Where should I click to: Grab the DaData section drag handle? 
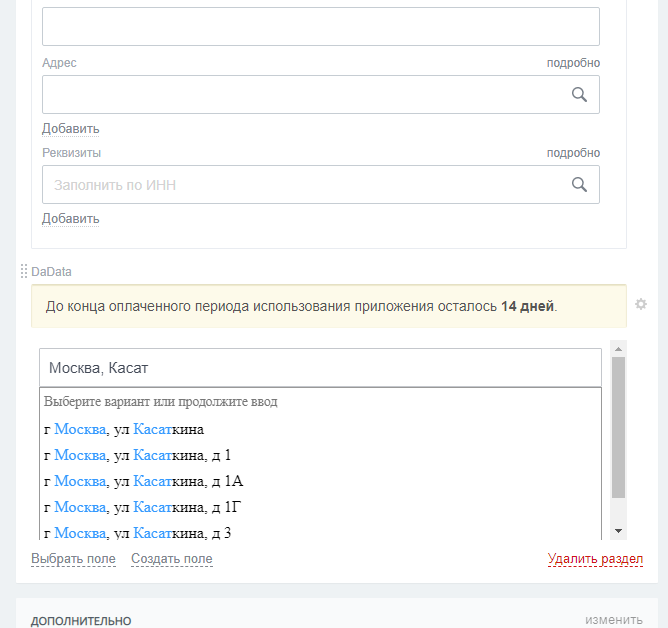tap(24, 271)
